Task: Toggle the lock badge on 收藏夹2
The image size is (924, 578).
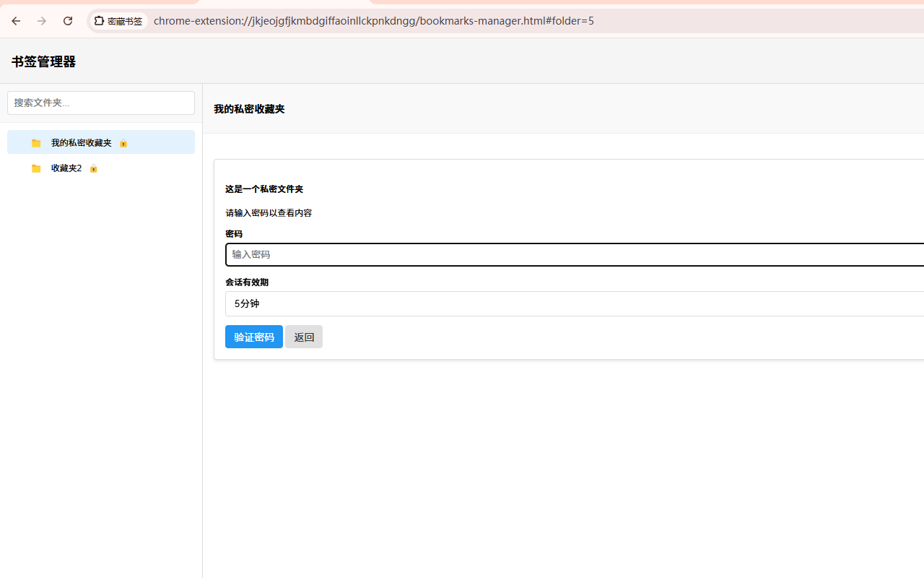Action: pos(93,168)
